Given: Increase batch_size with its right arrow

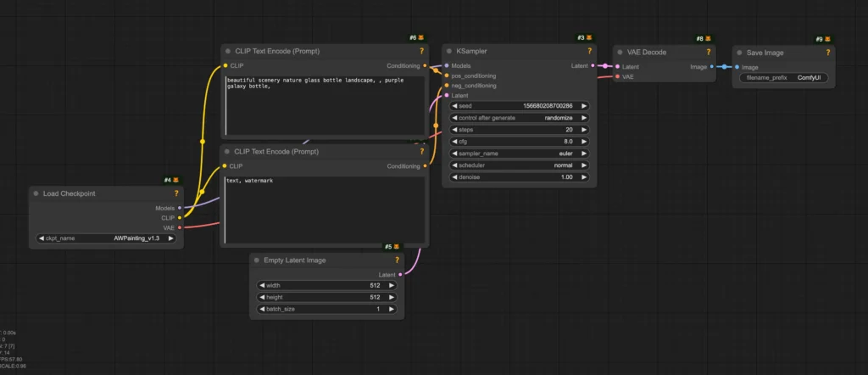Looking at the screenshot, I should [392, 309].
